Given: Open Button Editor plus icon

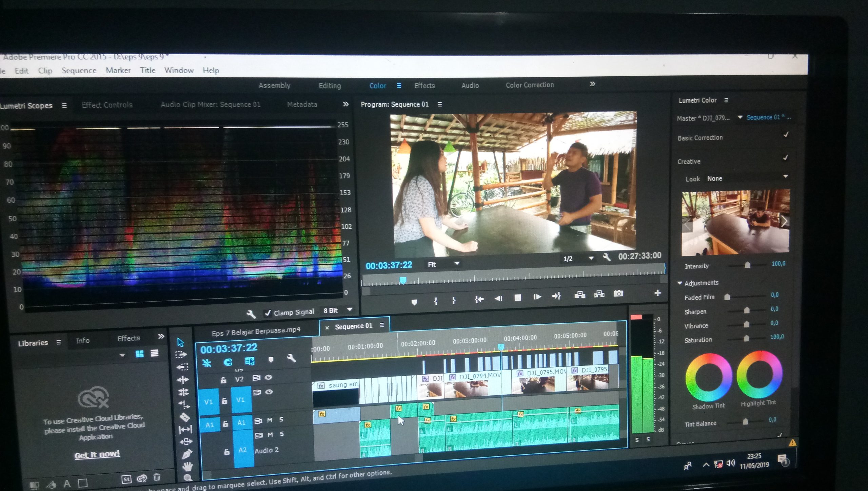Looking at the screenshot, I should click(x=657, y=293).
